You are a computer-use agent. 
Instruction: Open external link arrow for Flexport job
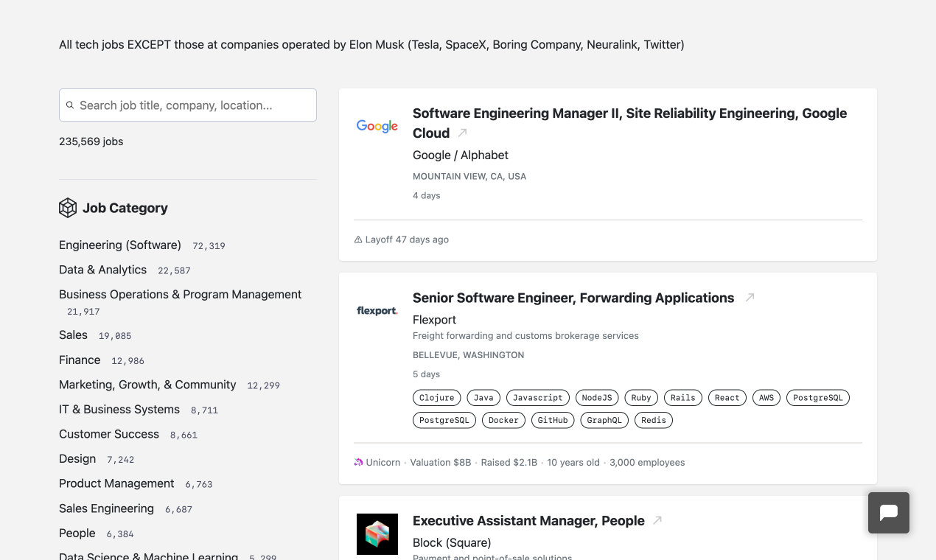(x=750, y=298)
